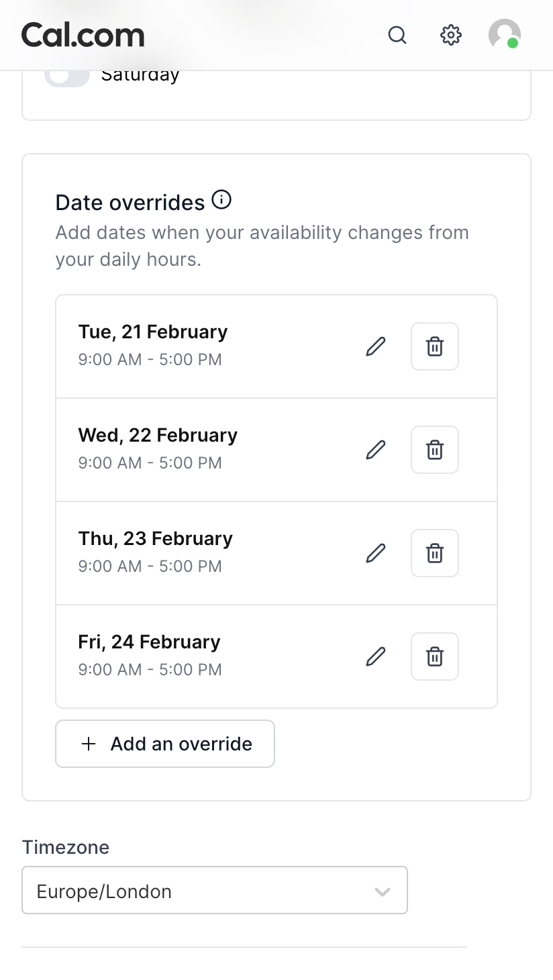Edit the Tue, 21 February override

coord(376,346)
